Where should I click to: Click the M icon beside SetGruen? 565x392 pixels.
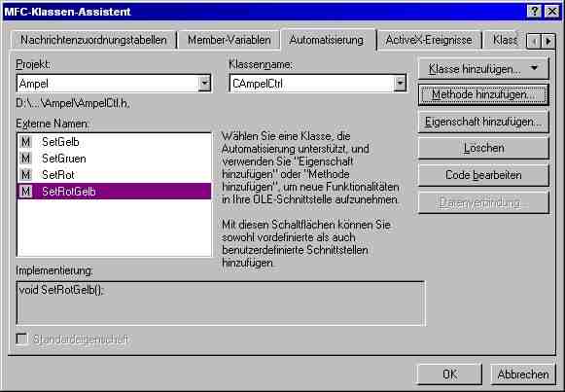pyautogui.click(x=25, y=159)
